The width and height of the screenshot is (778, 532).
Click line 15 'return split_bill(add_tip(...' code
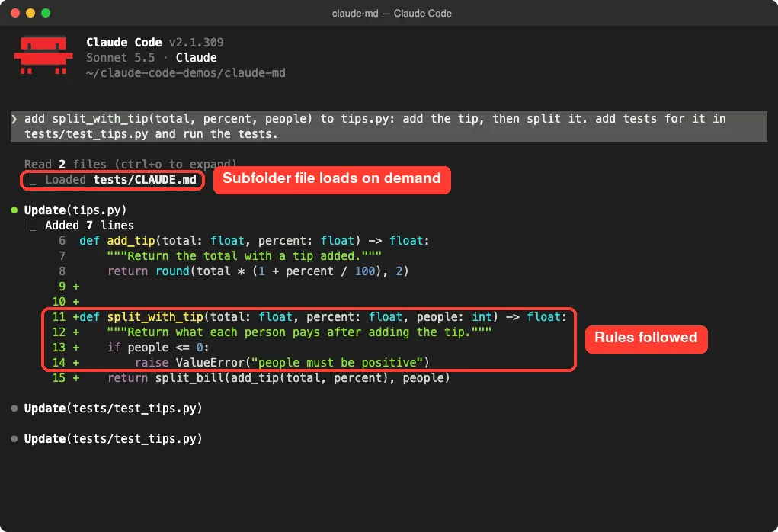[x=278, y=378]
